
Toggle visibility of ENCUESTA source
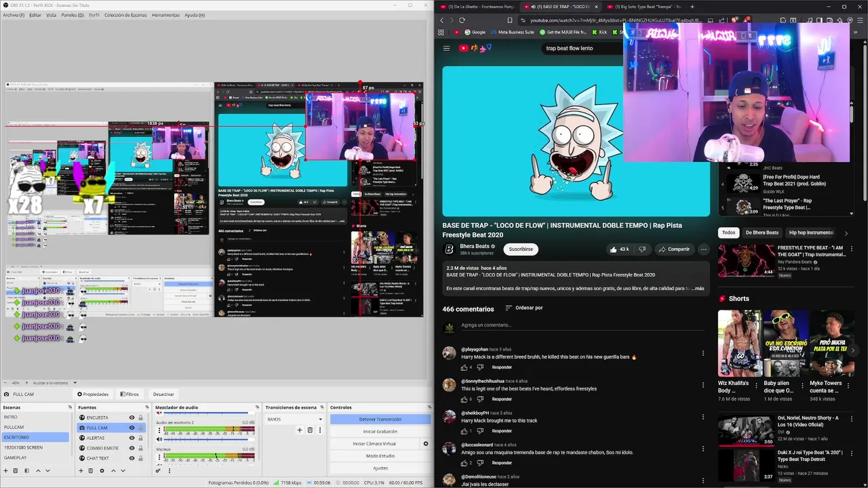[x=132, y=418]
